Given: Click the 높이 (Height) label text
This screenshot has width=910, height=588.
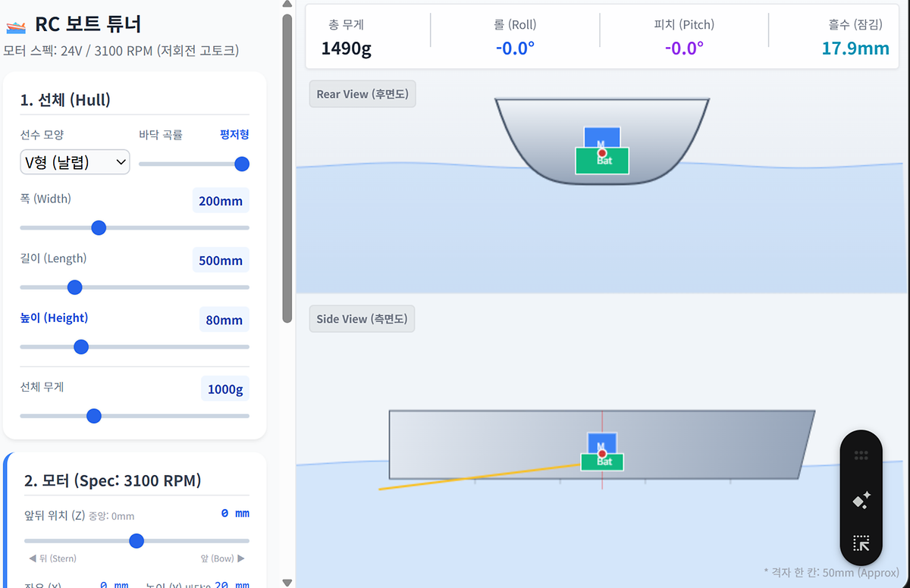Looking at the screenshot, I should (54, 317).
